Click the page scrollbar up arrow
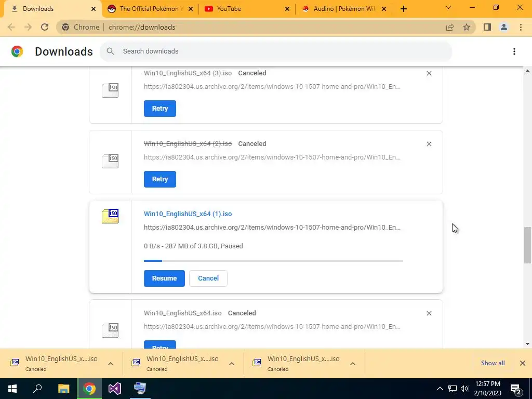The image size is (532, 399). coord(528,71)
